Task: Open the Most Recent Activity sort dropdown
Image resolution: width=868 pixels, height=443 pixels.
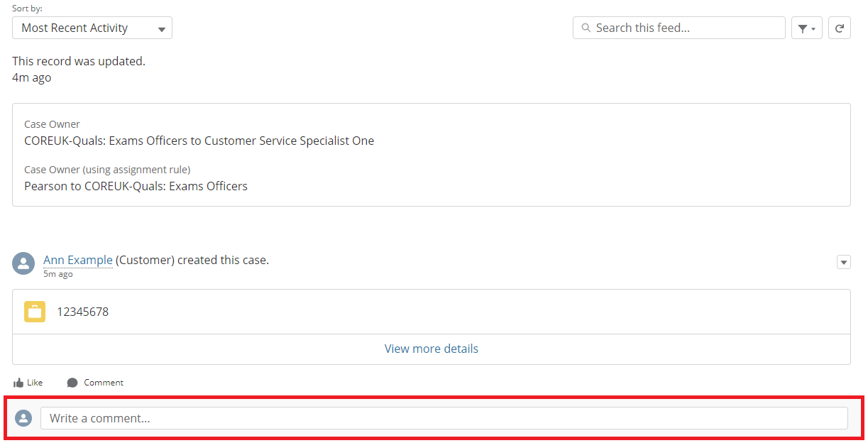Action: click(92, 28)
